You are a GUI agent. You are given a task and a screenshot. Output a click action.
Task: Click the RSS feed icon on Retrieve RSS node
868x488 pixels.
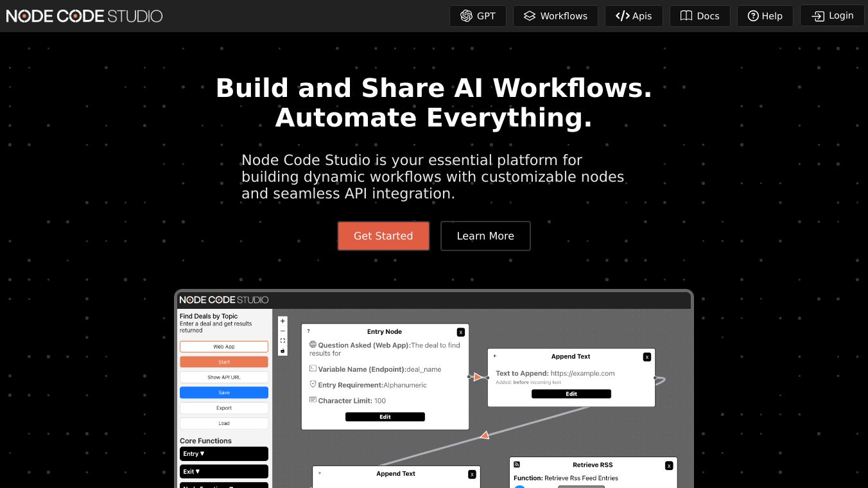(517, 464)
